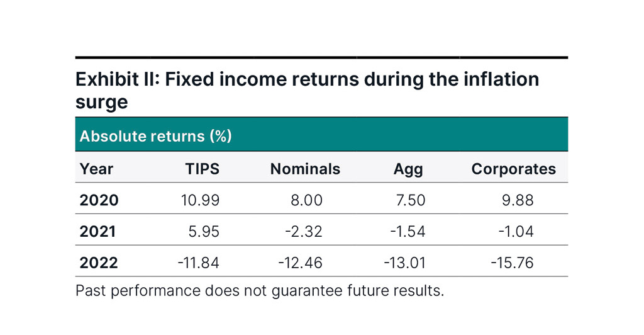Click the 2020 row label
This screenshot has height=335, width=644.
tap(99, 200)
